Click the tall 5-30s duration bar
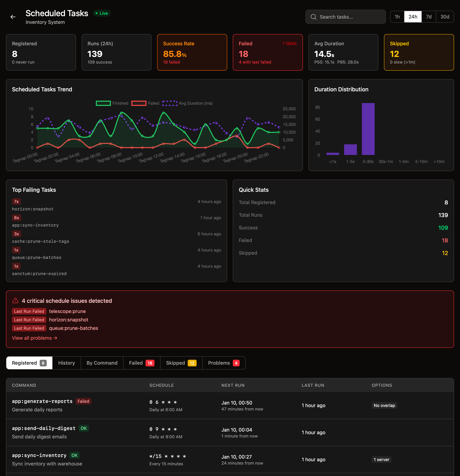This screenshot has width=460, height=476. coord(368,129)
